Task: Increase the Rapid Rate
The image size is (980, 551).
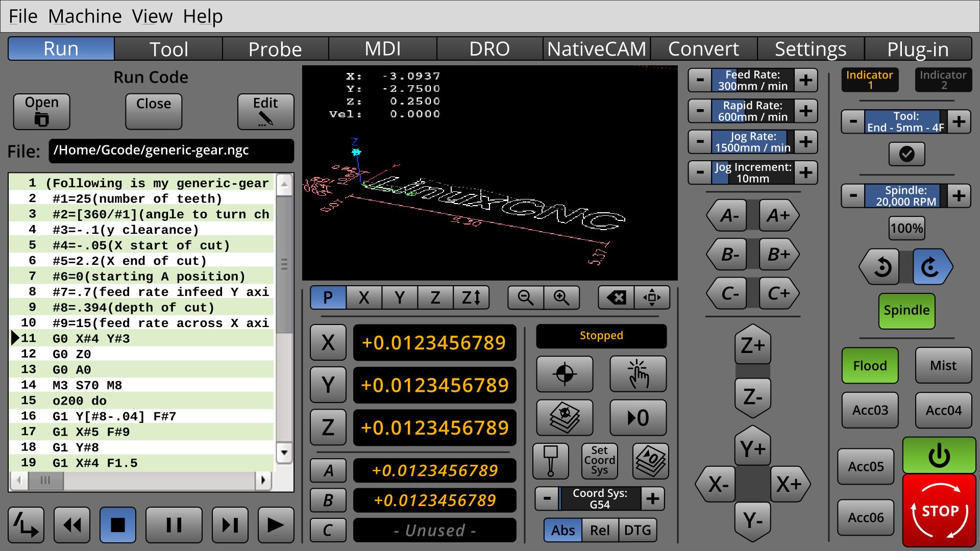Action: pyautogui.click(x=806, y=111)
